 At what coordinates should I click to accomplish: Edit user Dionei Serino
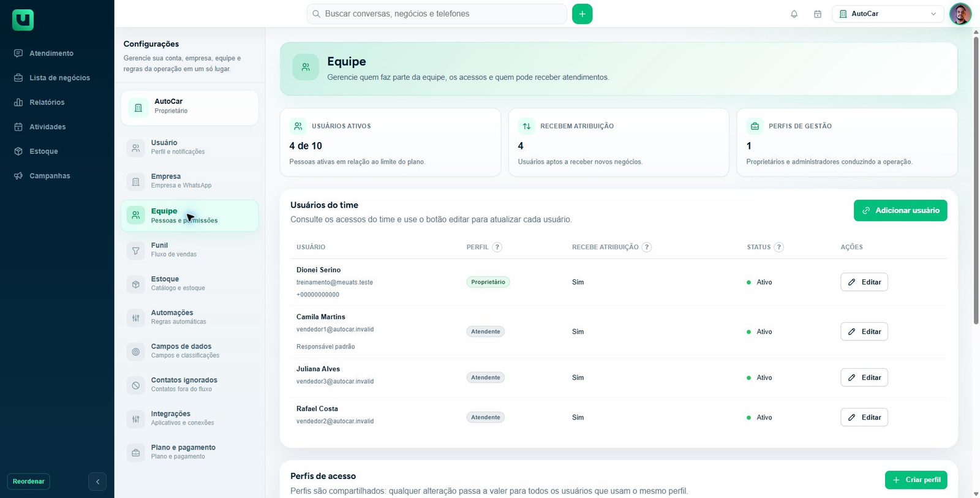pos(864,282)
